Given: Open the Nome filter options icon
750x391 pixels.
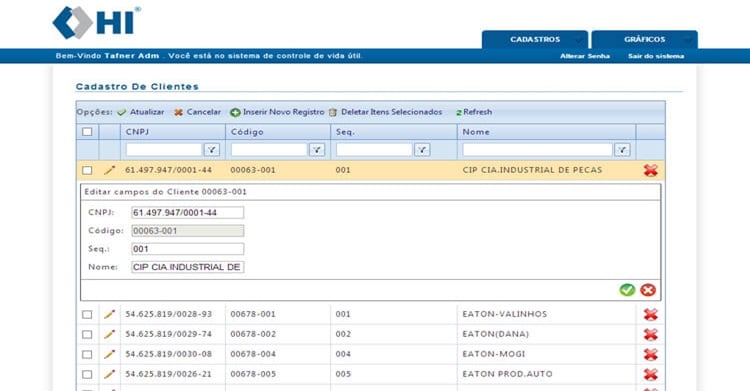Looking at the screenshot, I should 622,150.
